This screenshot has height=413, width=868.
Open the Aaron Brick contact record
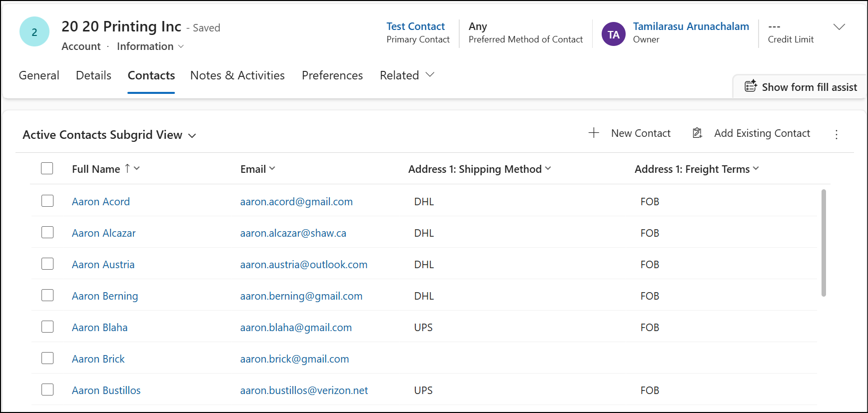(x=98, y=359)
